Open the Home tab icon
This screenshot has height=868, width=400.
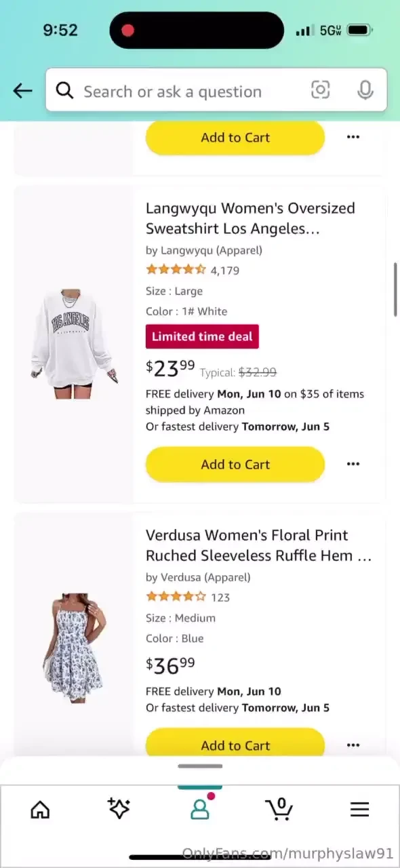[x=40, y=809]
